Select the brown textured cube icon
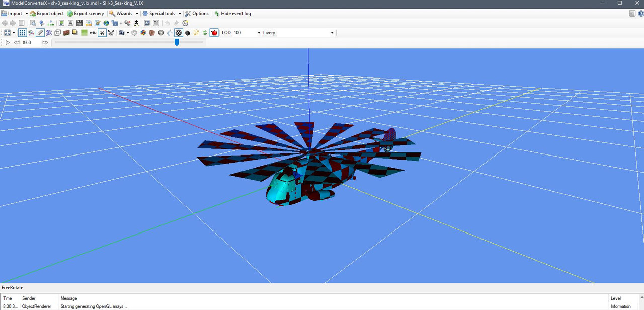The height and width of the screenshot is (310, 644). coord(152,33)
